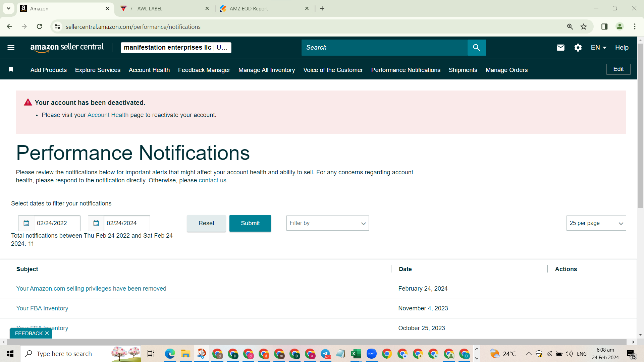Image resolution: width=644 pixels, height=362 pixels.
Task: Expand the Filter by dropdown
Action: pyautogui.click(x=327, y=223)
